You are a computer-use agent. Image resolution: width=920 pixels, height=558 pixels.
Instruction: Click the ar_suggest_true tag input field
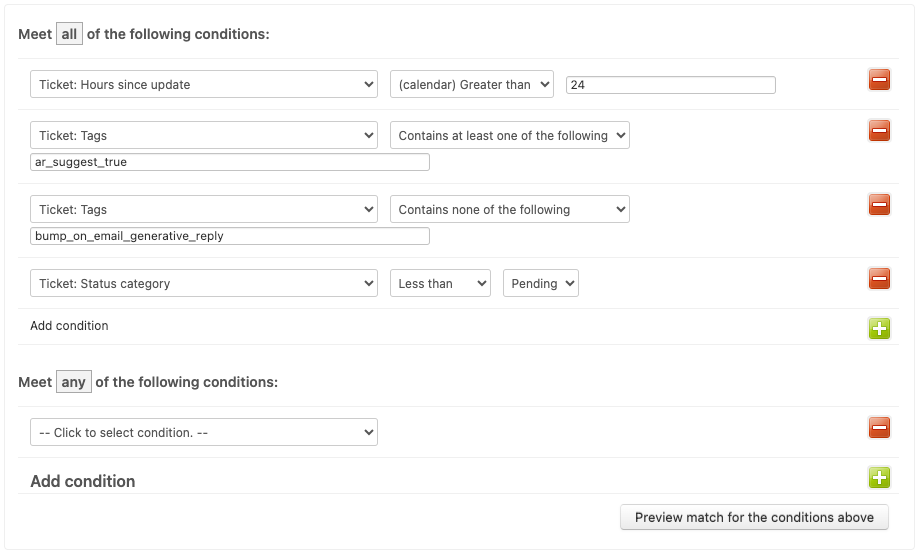click(x=230, y=162)
